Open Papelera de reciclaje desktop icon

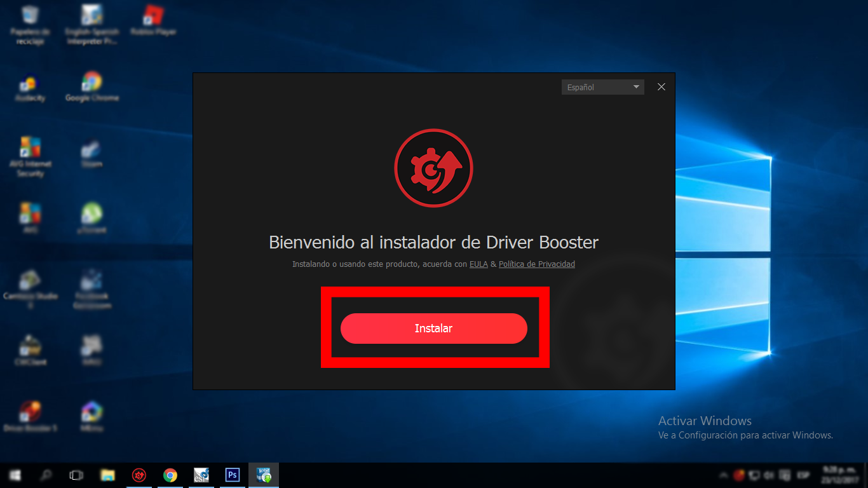[x=30, y=25]
